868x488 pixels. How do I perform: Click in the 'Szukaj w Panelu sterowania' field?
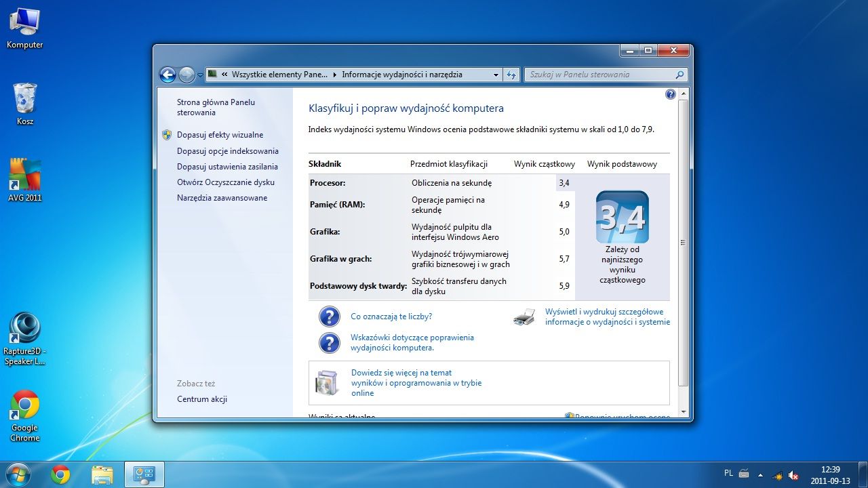point(599,75)
